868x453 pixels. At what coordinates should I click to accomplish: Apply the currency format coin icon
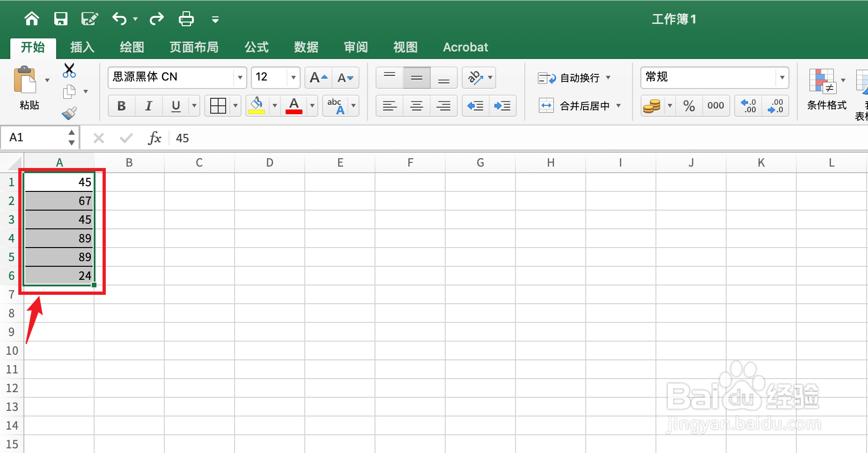click(x=651, y=106)
